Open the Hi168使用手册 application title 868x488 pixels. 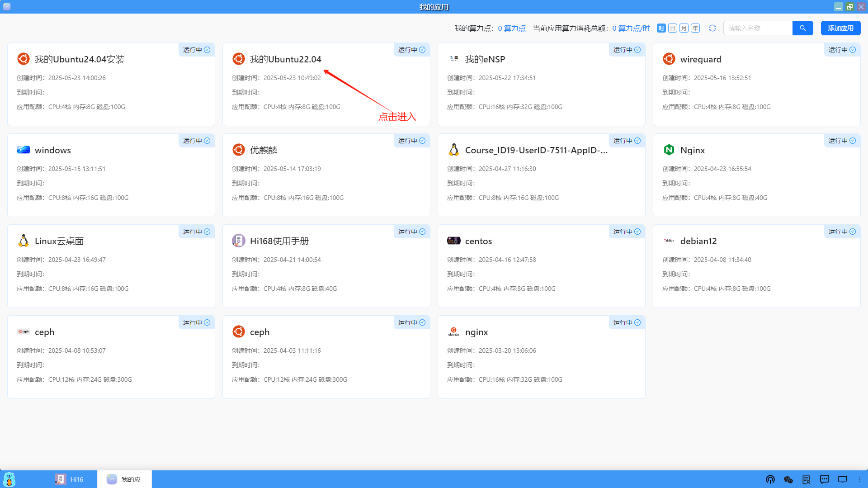coord(279,241)
